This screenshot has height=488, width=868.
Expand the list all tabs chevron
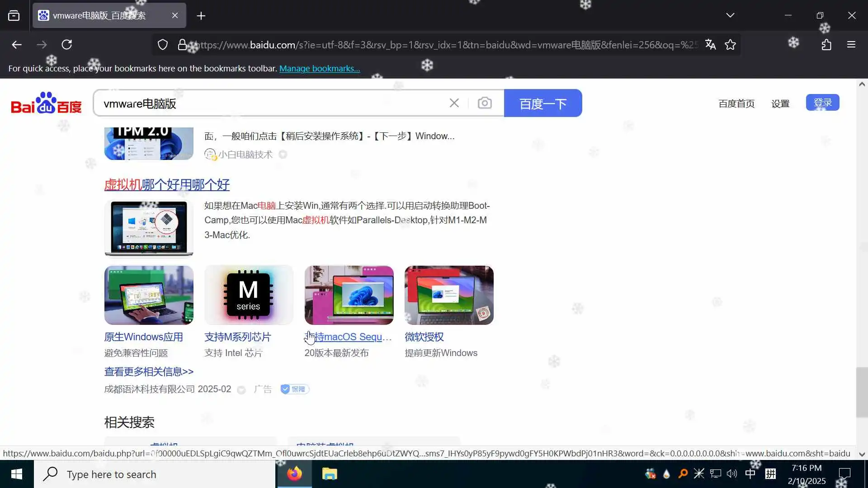pos(730,15)
